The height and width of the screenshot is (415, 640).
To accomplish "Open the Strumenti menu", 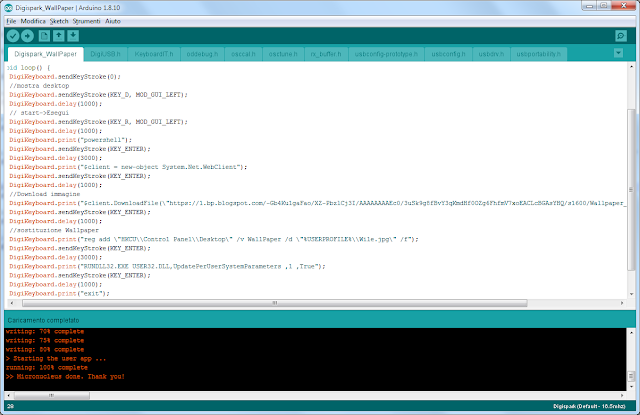I will pyautogui.click(x=87, y=21).
